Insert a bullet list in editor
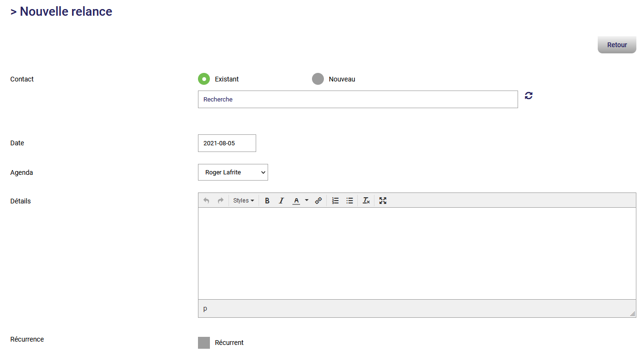 350,201
